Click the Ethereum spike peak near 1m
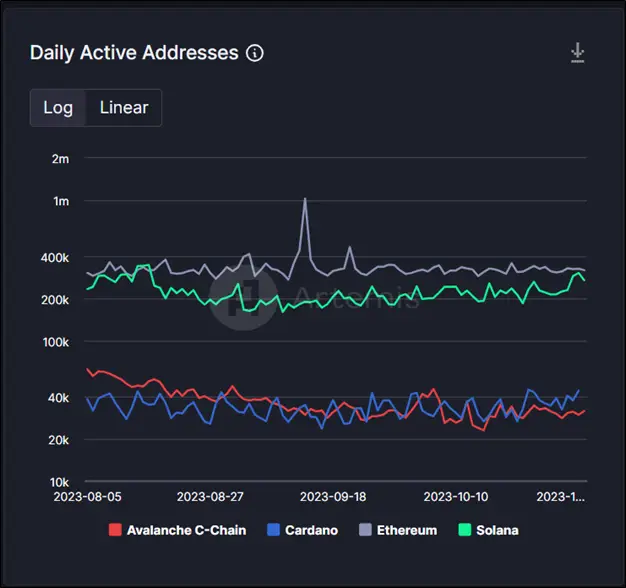 point(305,199)
